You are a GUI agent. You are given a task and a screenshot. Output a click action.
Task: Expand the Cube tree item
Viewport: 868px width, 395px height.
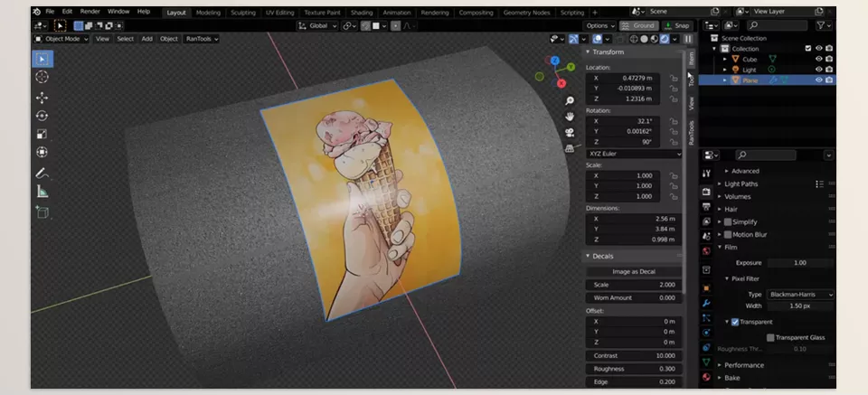[725, 59]
